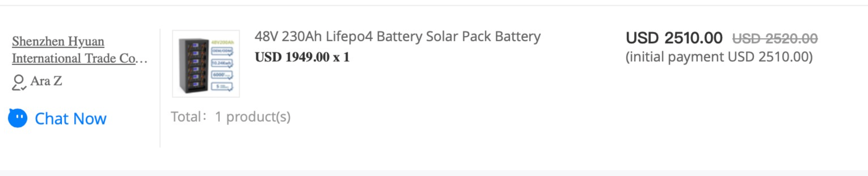
Task: Open the battery product thumbnail image
Action: [x=206, y=64]
